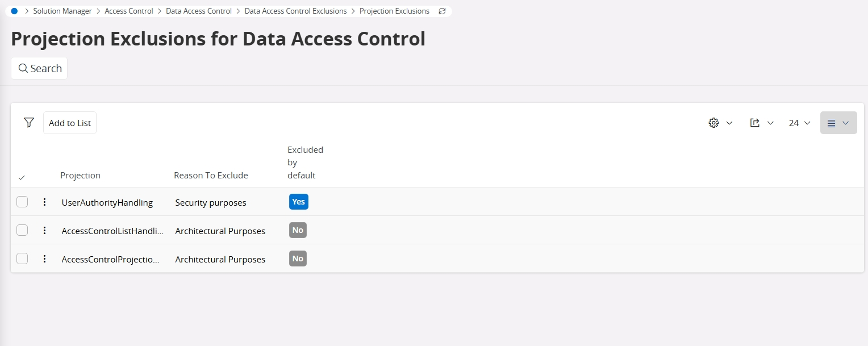This screenshot has width=868, height=346.
Task: Check the AccessControlProjection row checkbox
Action: [x=22, y=259]
